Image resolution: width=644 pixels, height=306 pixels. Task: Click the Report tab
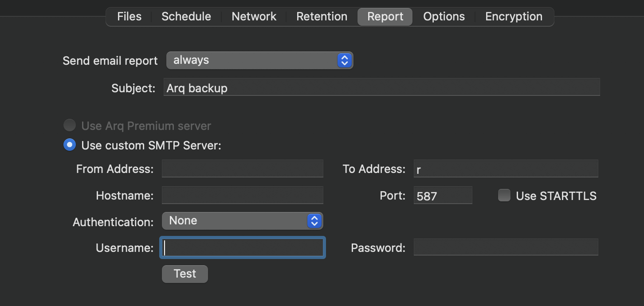[385, 17]
